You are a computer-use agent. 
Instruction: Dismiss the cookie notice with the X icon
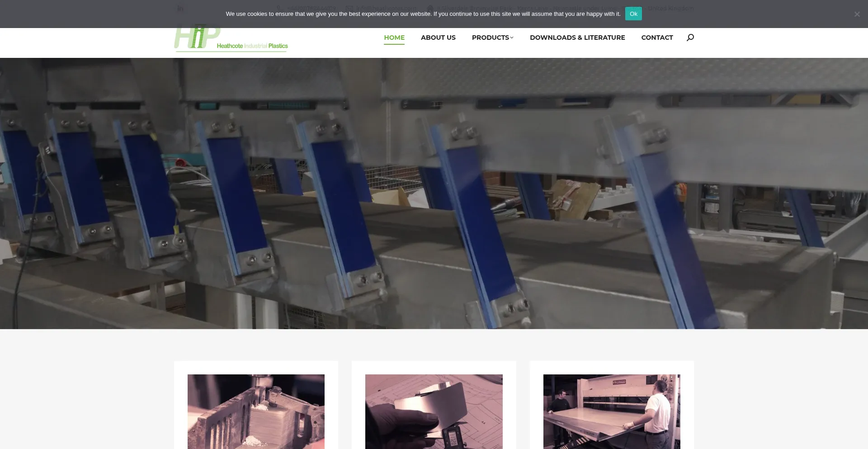tap(857, 14)
